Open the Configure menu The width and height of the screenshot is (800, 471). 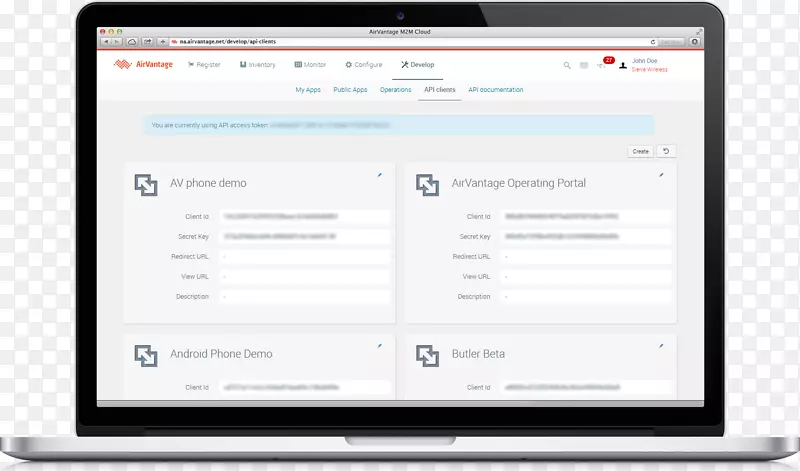click(364, 65)
